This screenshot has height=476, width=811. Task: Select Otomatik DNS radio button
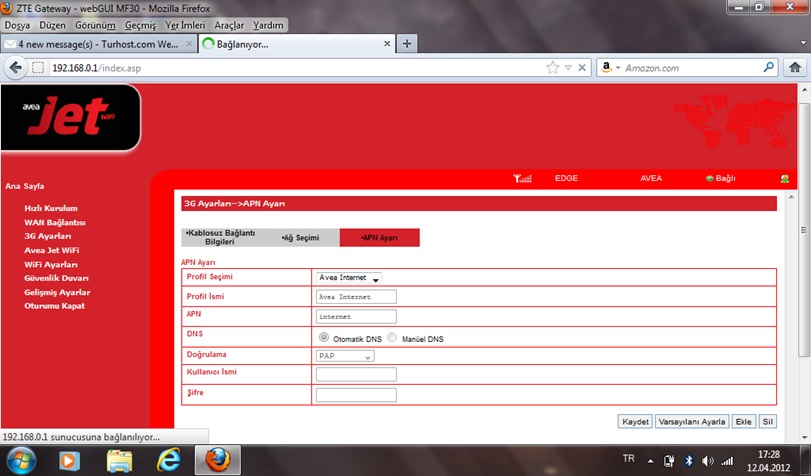click(324, 337)
